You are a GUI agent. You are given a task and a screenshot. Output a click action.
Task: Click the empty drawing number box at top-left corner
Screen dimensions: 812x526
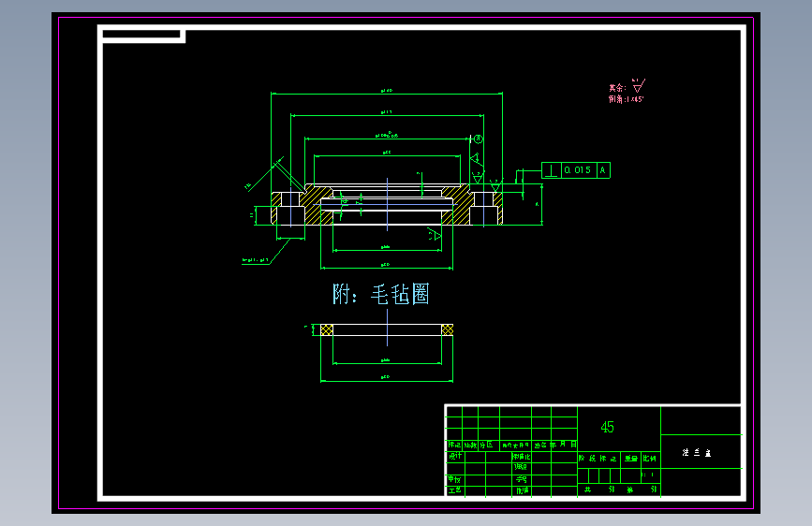pos(141,35)
